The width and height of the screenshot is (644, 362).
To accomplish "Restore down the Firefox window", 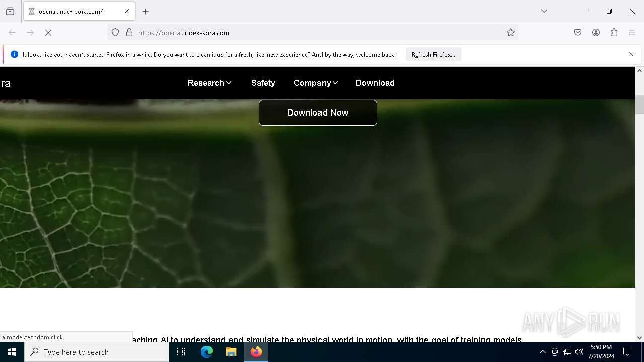I will point(609,11).
